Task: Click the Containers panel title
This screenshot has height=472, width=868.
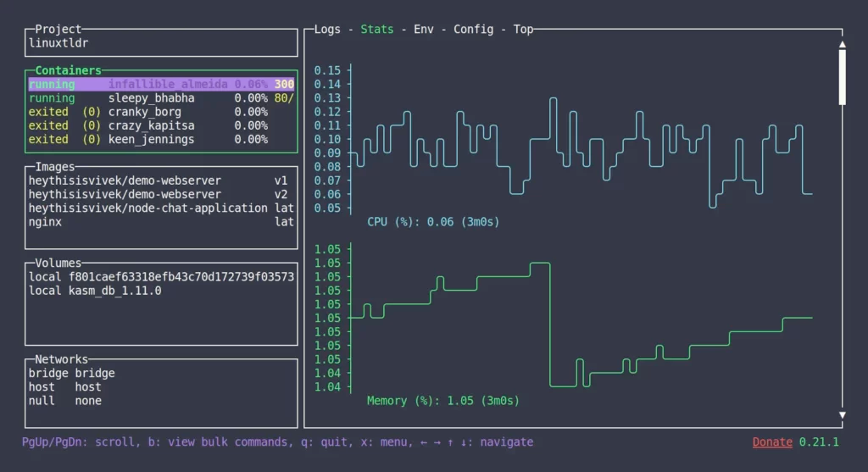Action: click(68, 70)
